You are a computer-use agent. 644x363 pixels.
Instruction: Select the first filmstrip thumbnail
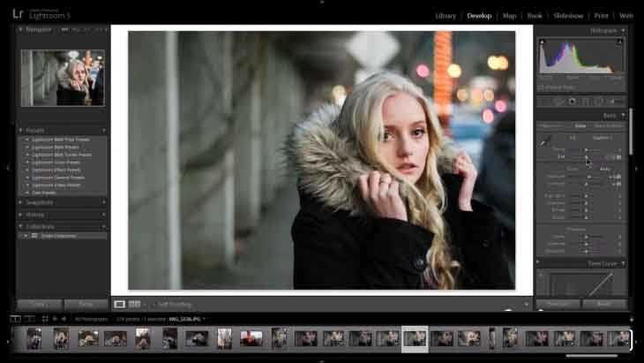click(x=34, y=338)
